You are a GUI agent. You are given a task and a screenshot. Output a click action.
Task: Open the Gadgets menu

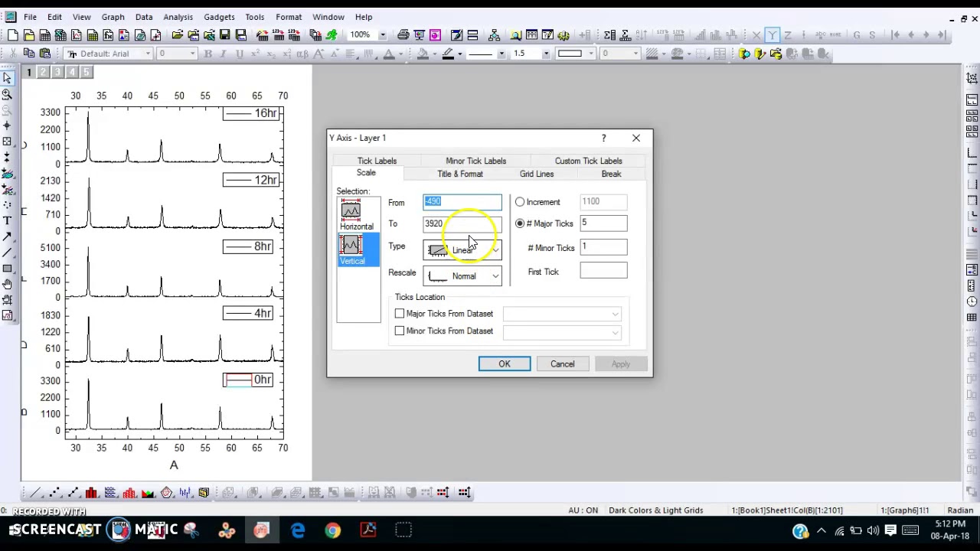click(x=219, y=17)
